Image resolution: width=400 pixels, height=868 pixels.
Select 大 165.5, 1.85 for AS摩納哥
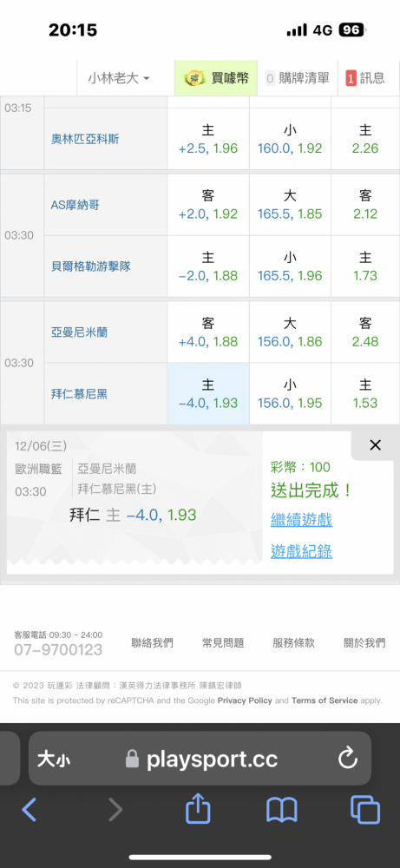(x=290, y=205)
